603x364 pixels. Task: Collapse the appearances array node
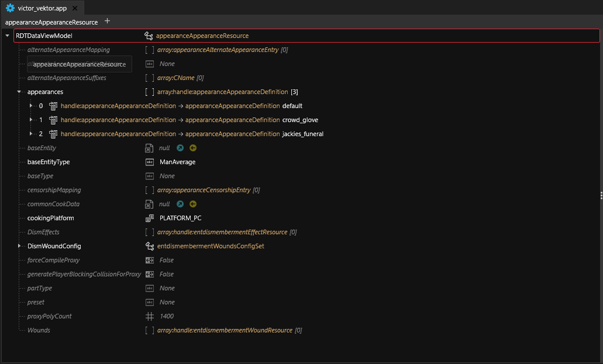click(19, 92)
